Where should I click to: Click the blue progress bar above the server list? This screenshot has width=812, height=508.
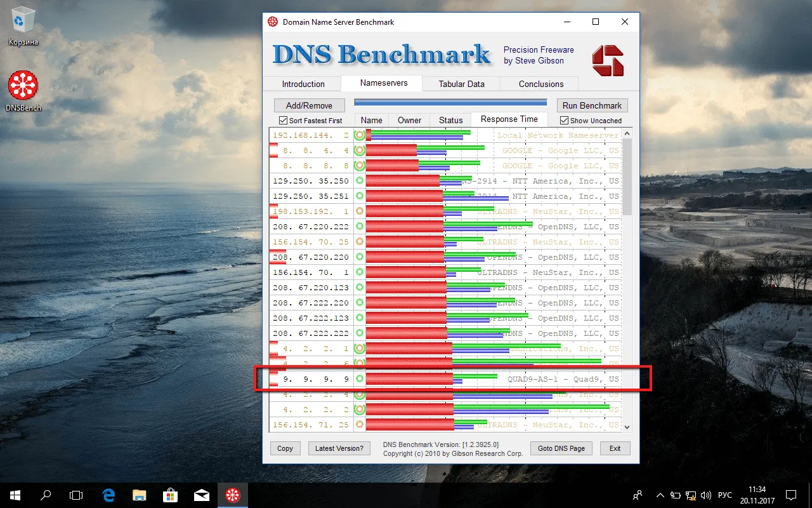450,102
